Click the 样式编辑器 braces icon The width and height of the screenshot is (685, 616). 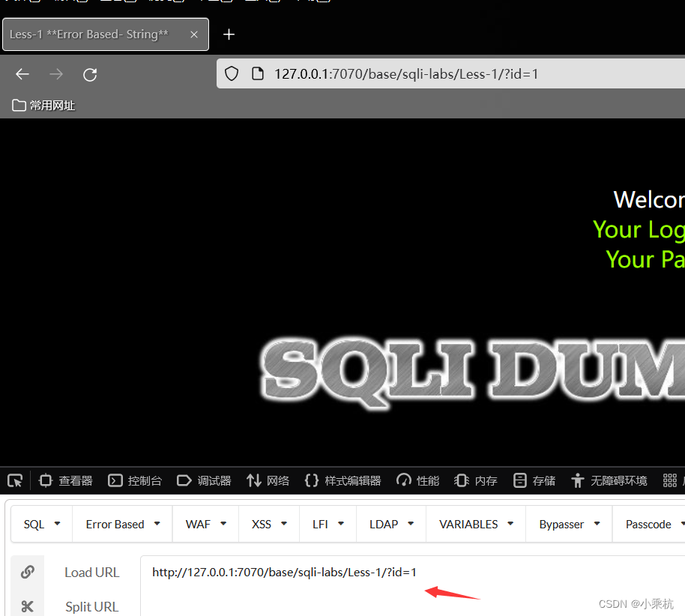click(x=312, y=480)
